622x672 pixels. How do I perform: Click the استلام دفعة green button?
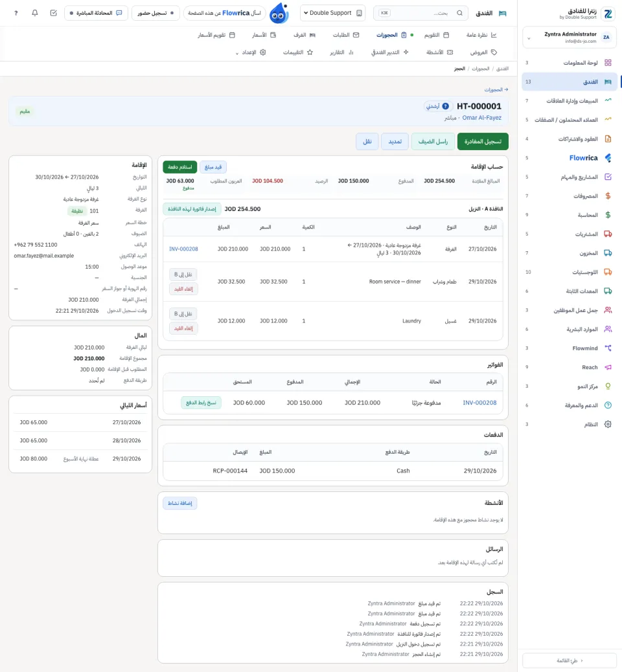point(179,167)
